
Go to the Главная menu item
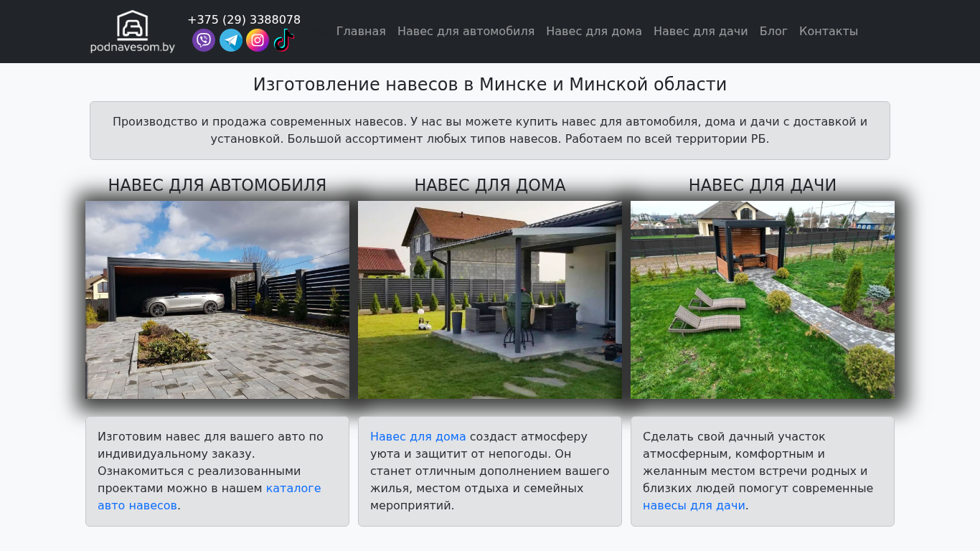click(x=361, y=32)
